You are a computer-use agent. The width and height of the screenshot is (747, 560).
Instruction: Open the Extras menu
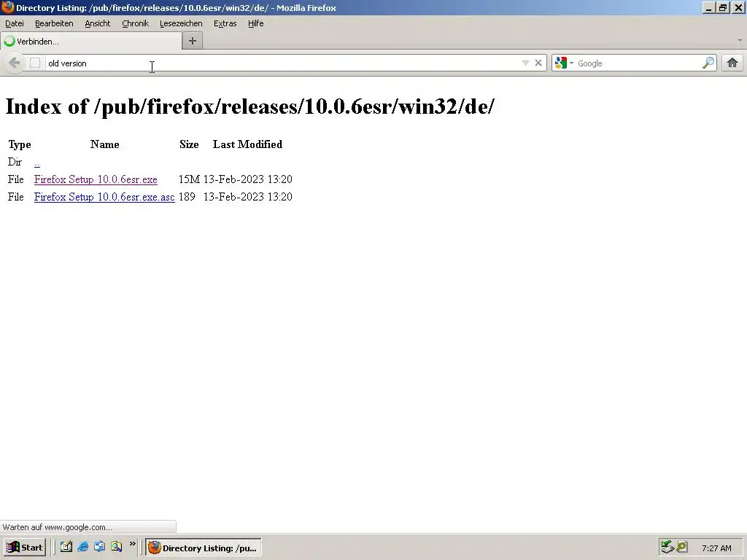[225, 23]
